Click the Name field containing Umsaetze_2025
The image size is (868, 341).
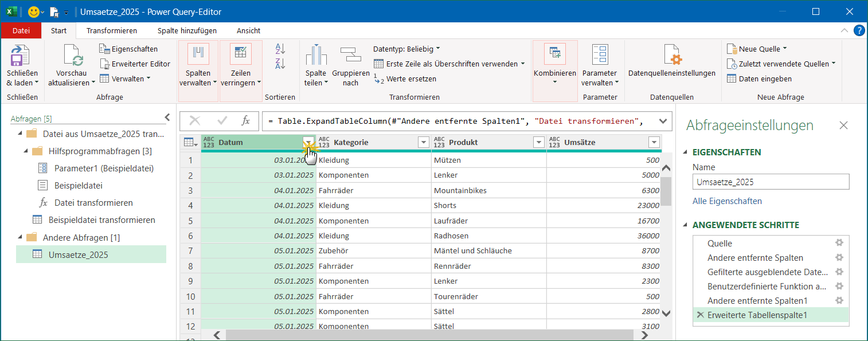pyautogui.click(x=770, y=182)
